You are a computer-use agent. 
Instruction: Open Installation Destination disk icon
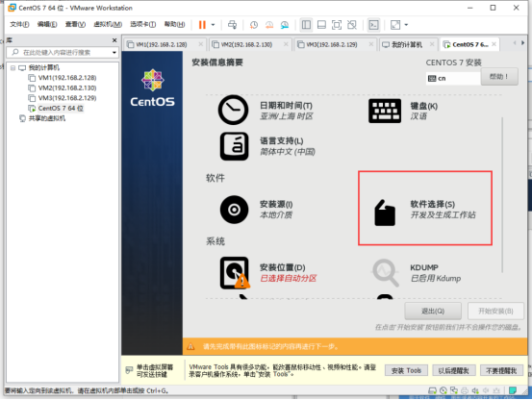[x=235, y=272]
